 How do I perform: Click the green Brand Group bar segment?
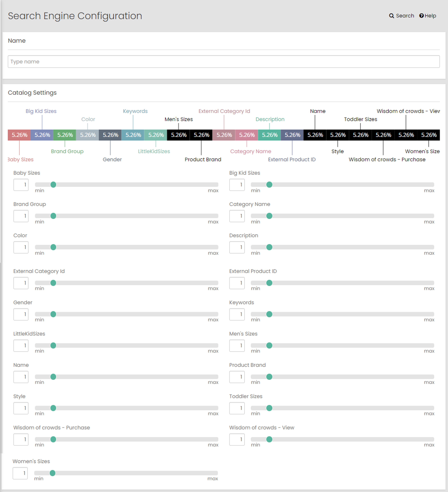(x=65, y=135)
